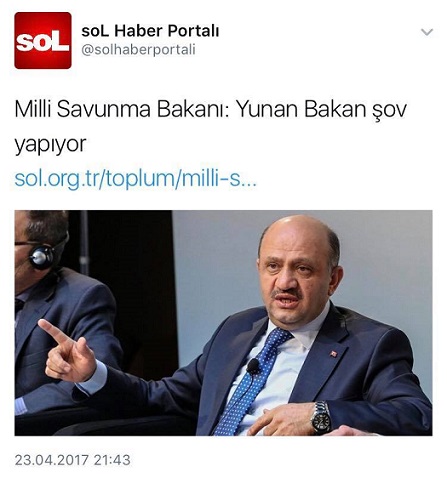Tap the white 'soL' lettering in the avatar
Screen dimensions: 447x478
pos(43,41)
